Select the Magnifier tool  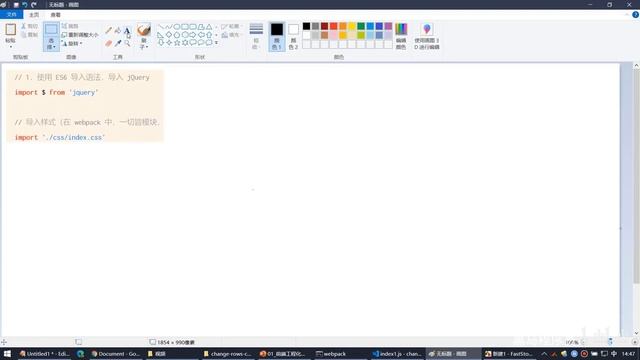pyautogui.click(x=127, y=43)
